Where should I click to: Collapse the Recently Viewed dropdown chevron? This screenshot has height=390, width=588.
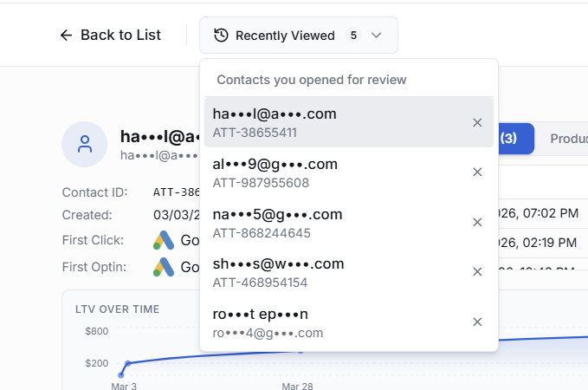[x=376, y=36]
